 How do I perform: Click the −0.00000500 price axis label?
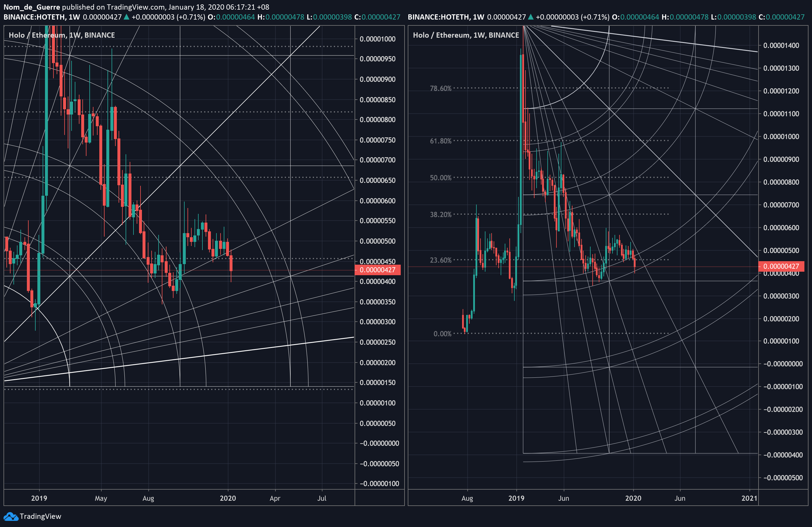(x=783, y=478)
